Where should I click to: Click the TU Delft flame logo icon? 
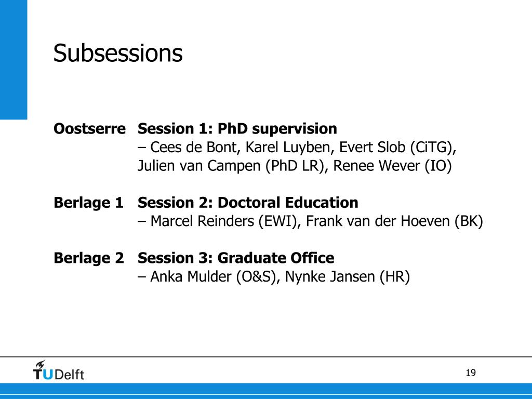(40, 364)
